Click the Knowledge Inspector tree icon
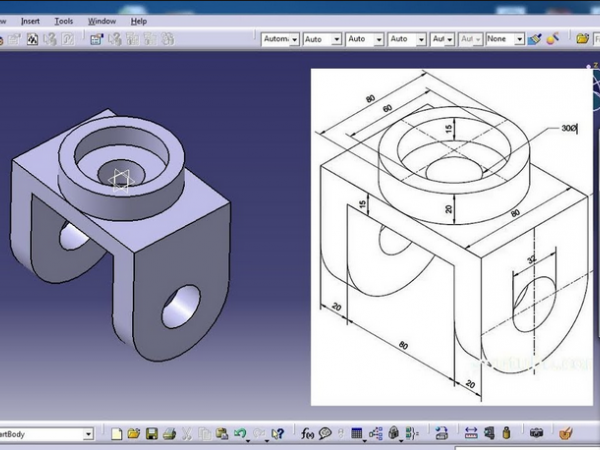 [x=375, y=434]
